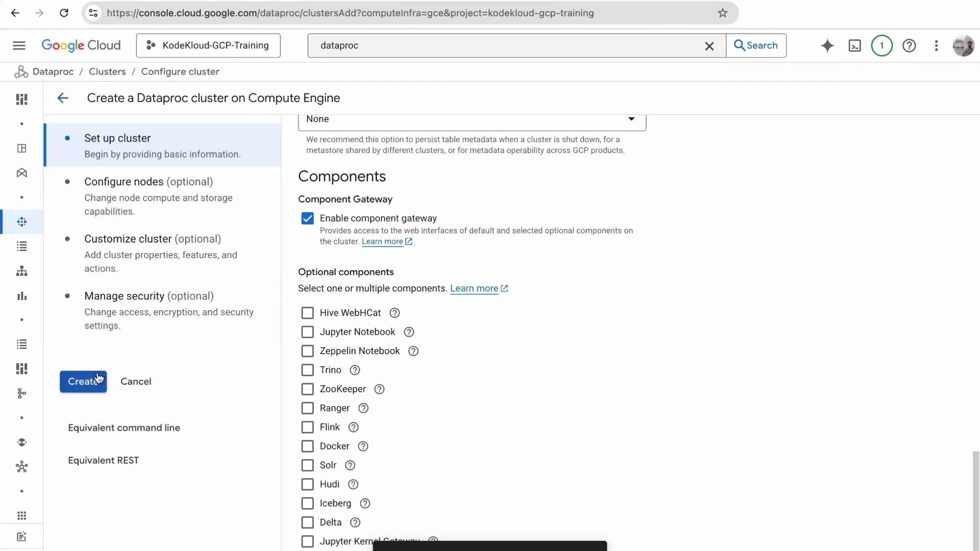Select the Manage security step
This screenshot has height=551, width=980.
point(163,310)
